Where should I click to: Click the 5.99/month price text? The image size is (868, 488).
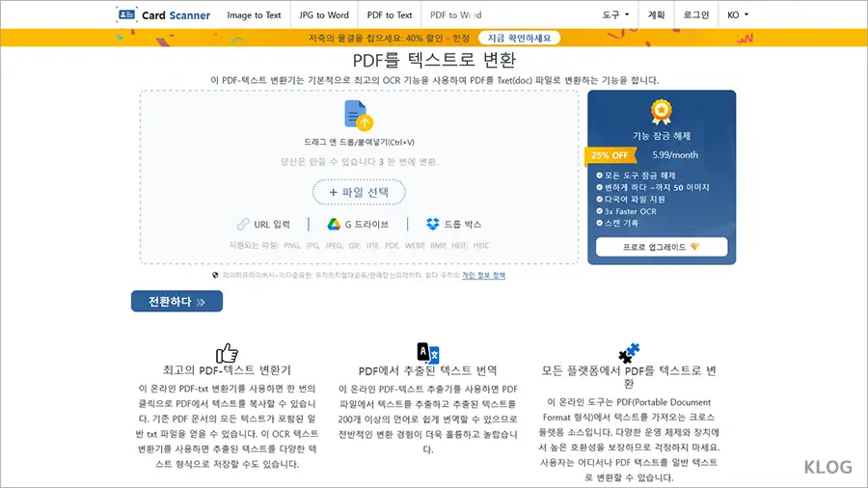pyautogui.click(x=675, y=155)
